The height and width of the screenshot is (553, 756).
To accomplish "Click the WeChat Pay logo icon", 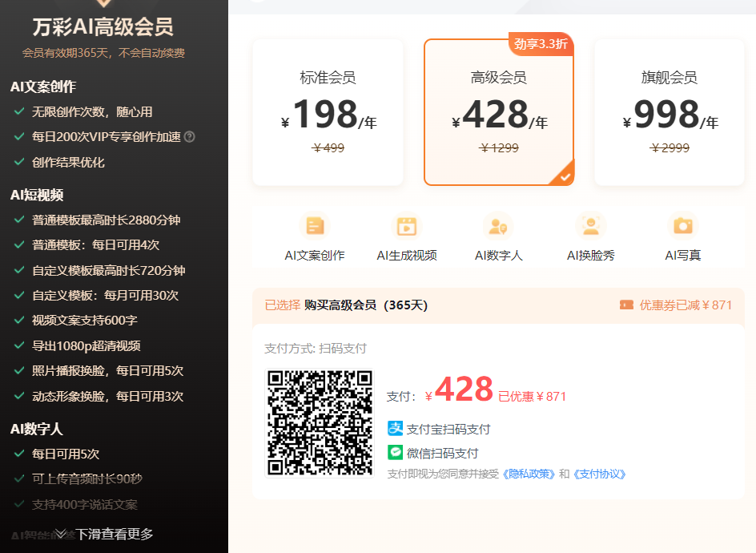I will point(396,453).
